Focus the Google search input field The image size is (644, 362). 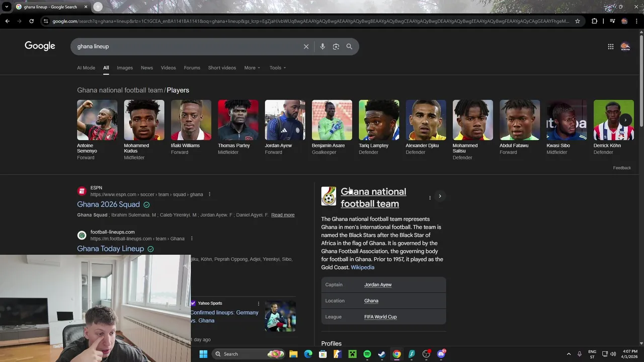pyautogui.click(x=186, y=46)
